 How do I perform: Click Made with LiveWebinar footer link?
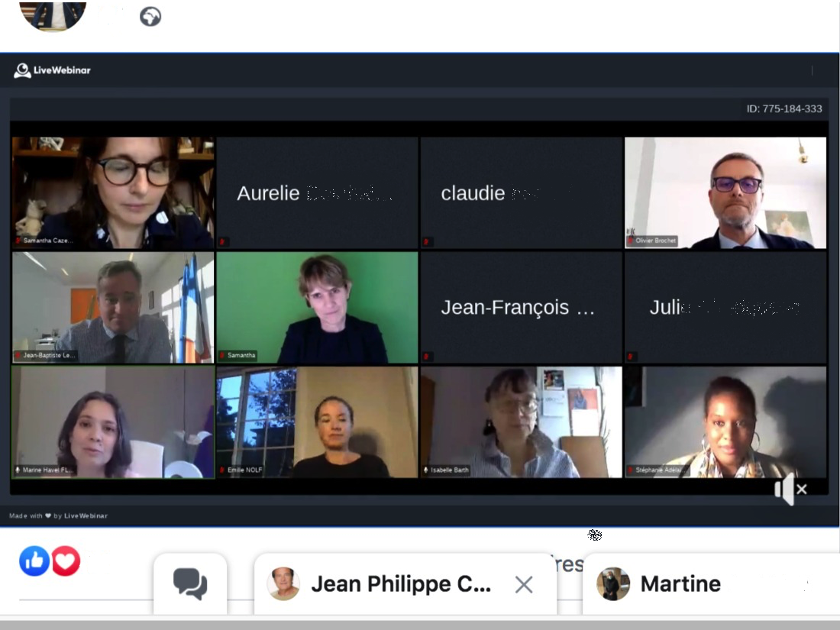click(x=58, y=516)
